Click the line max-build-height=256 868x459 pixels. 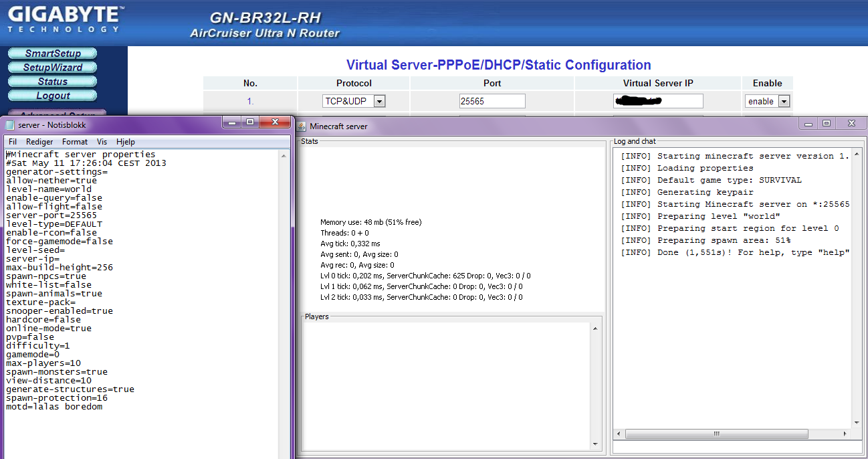coord(60,268)
